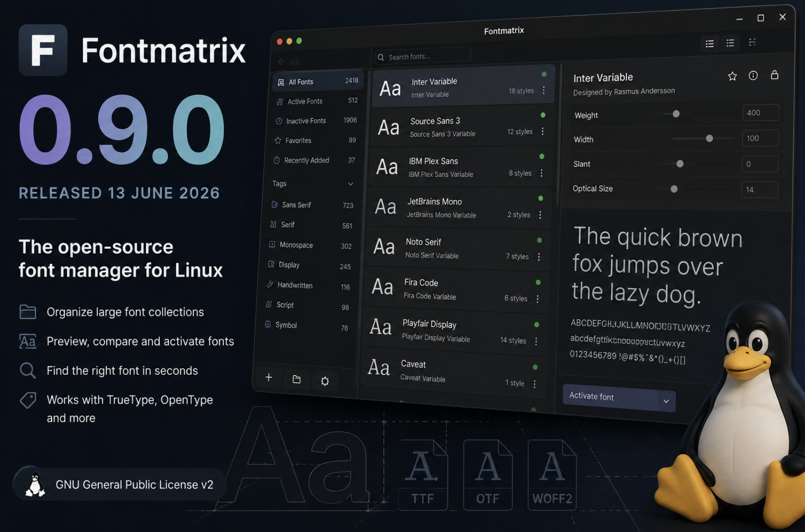The image size is (805, 532).
Task: Click the Search fonts input field
Action: (x=422, y=57)
